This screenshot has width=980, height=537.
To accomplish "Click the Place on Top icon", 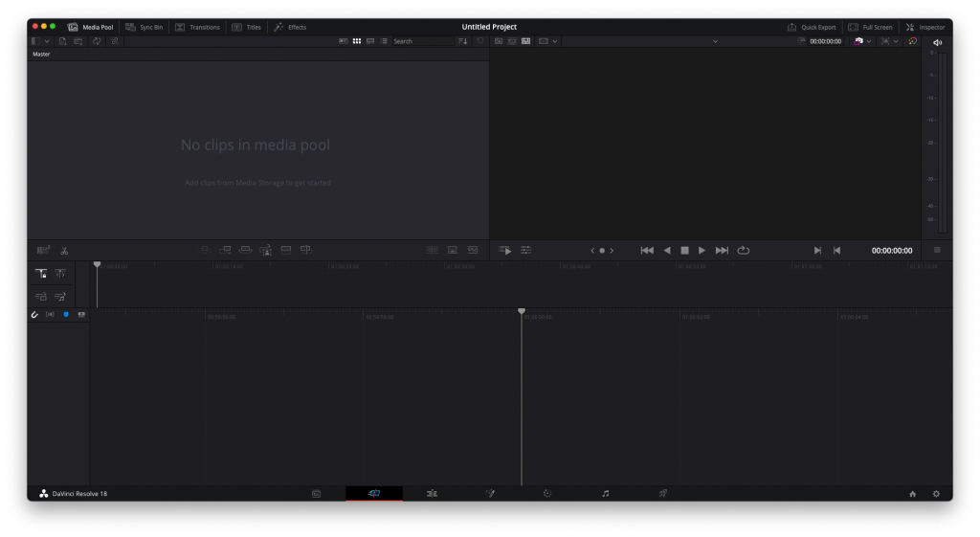I will tap(285, 250).
